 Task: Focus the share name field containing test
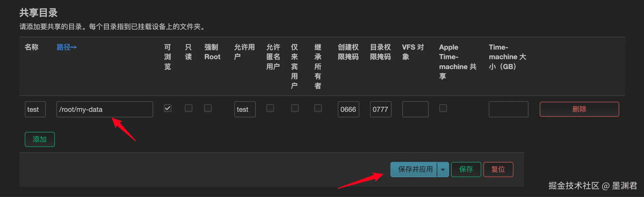[x=35, y=109]
